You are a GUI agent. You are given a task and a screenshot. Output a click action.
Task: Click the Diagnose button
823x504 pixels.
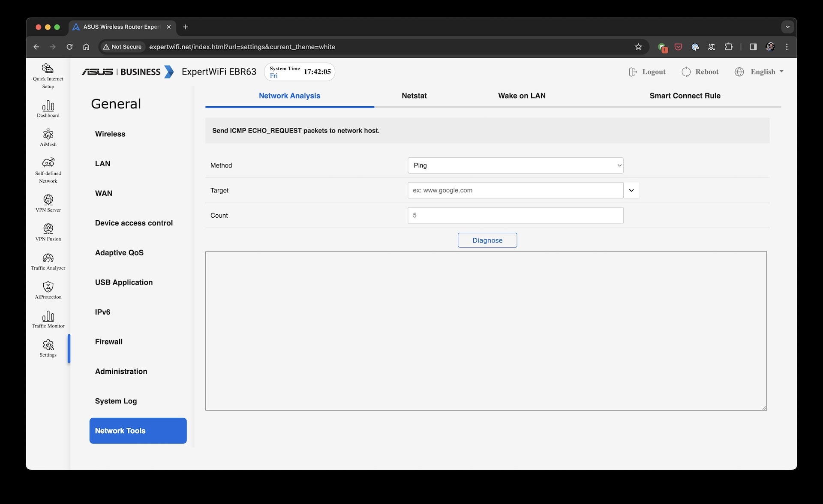pyautogui.click(x=487, y=240)
